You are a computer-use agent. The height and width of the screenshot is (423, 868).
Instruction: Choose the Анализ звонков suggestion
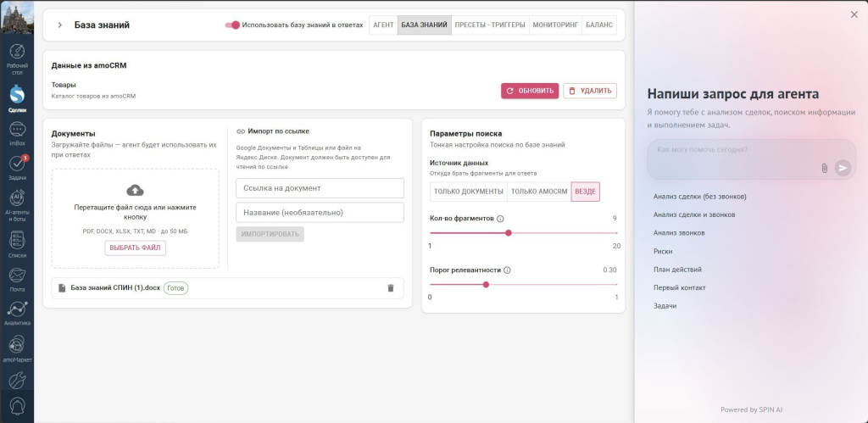[679, 233]
